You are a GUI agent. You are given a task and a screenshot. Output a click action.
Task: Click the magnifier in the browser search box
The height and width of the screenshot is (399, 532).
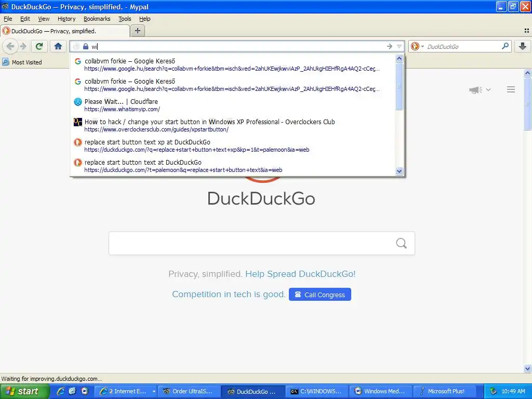click(x=505, y=46)
